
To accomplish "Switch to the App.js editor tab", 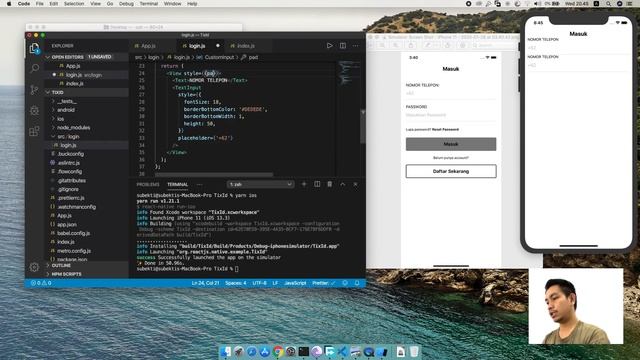I will click(x=148, y=46).
